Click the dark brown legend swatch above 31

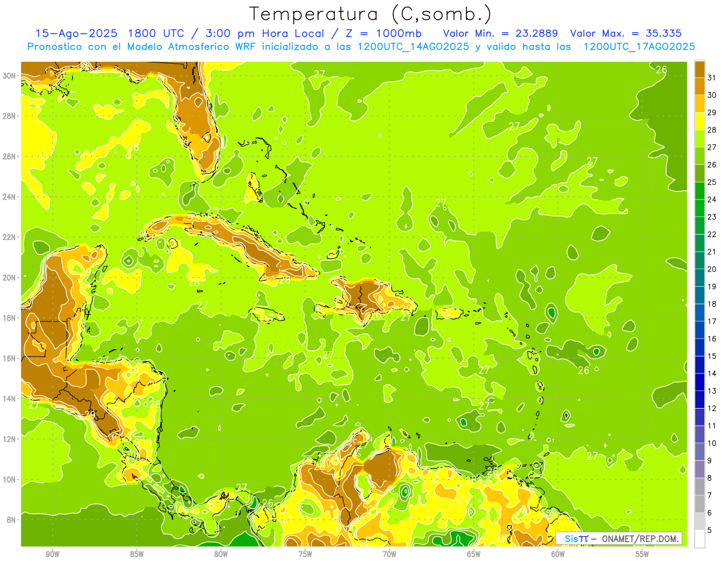[x=699, y=69]
